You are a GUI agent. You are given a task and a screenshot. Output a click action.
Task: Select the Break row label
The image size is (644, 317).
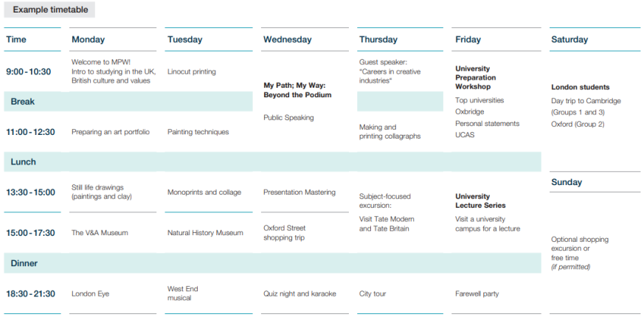pos(23,102)
